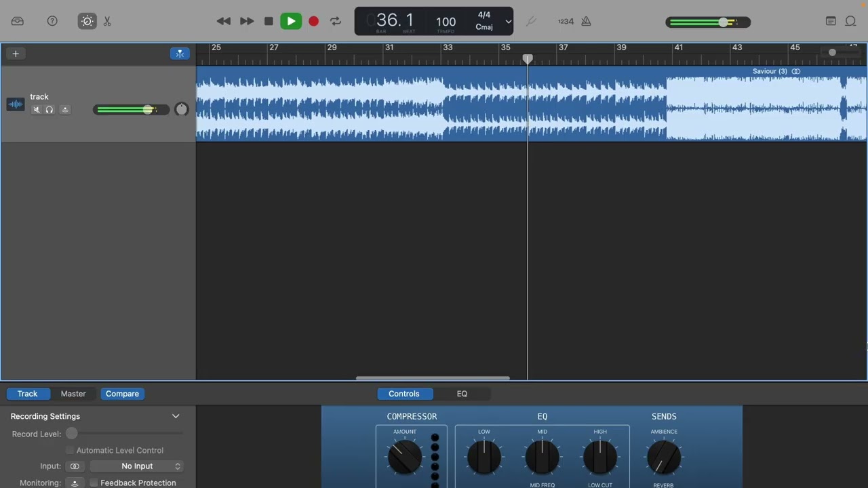The height and width of the screenshot is (488, 868).
Task: Enable Automatic Level Control checkbox
Action: pos(70,450)
